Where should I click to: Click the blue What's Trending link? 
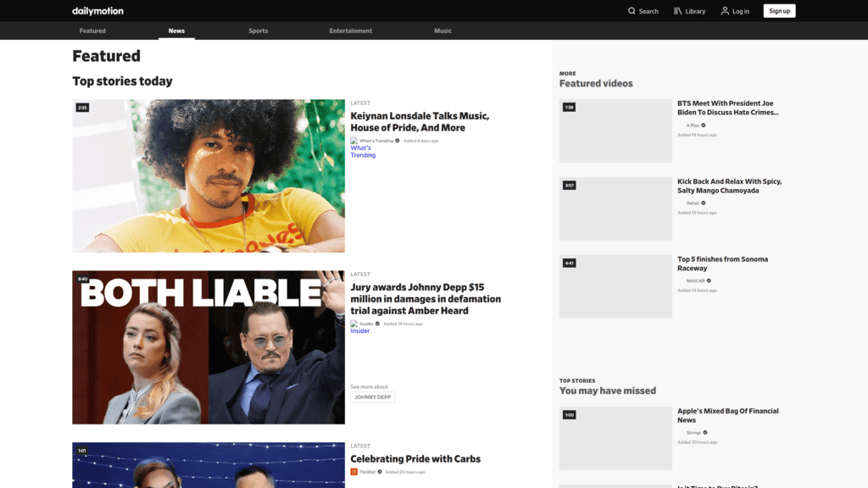pyautogui.click(x=363, y=152)
